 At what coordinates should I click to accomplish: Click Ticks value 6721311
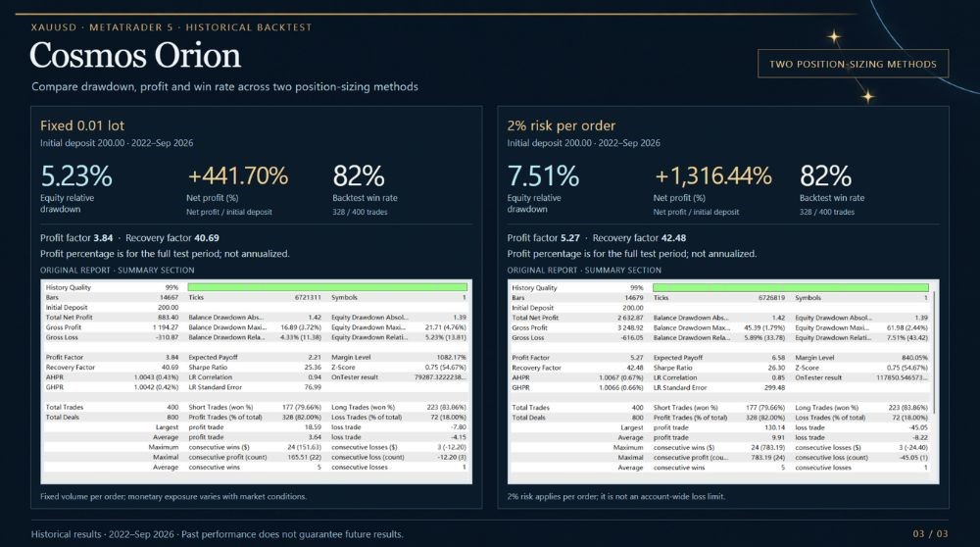(308, 298)
